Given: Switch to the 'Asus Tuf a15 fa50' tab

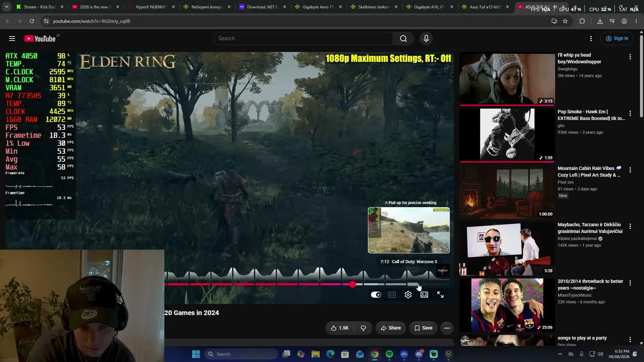Looking at the screenshot, I should (485, 7).
